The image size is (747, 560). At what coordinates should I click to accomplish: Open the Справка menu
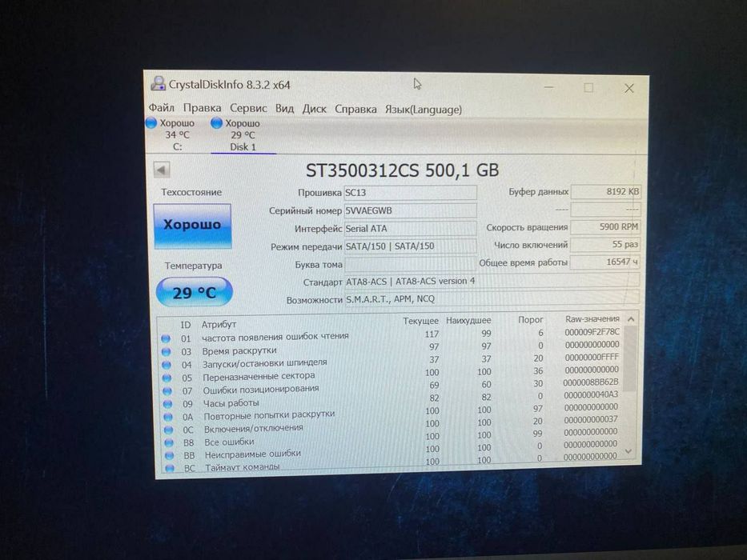[355, 109]
